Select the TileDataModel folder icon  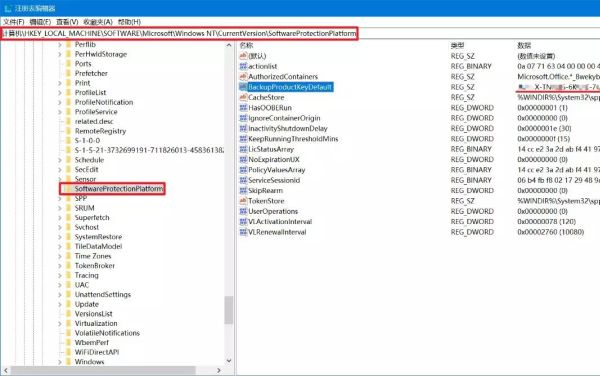coord(69,246)
